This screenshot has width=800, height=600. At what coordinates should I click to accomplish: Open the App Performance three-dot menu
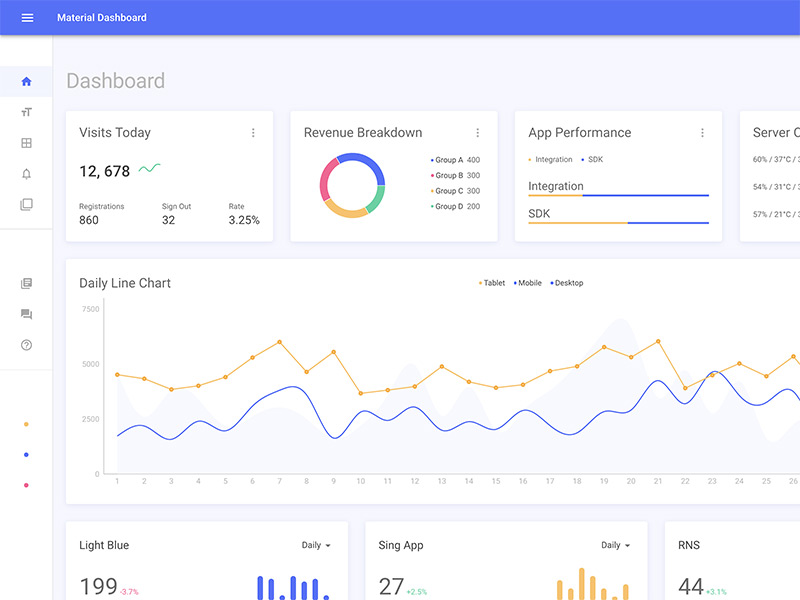tap(702, 133)
